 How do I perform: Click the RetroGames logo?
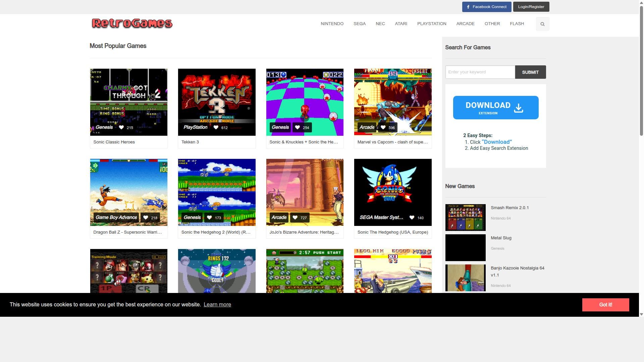tap(132, 23)
